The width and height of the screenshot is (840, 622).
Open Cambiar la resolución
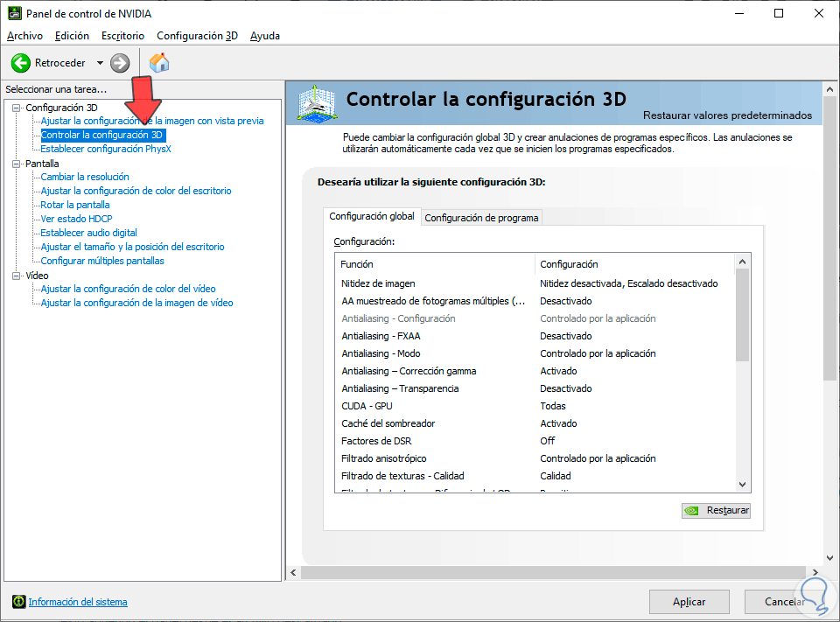point(85,177)
